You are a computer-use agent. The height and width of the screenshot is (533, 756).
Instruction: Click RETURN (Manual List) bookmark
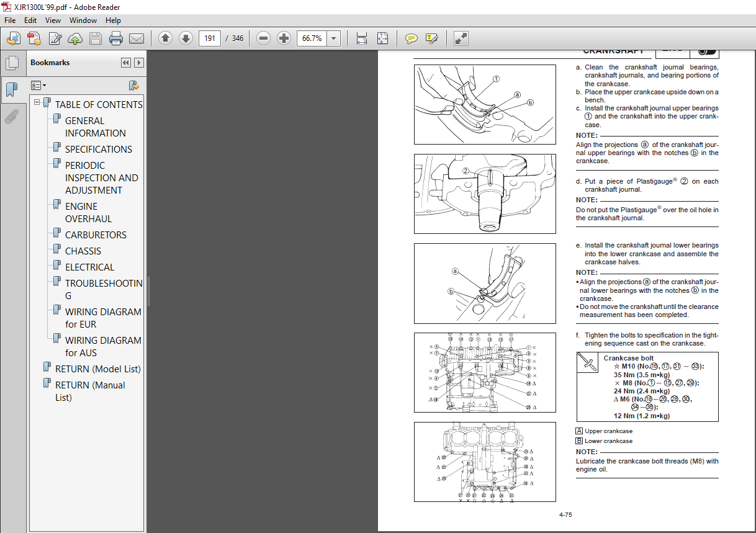(x=90, y=391)
